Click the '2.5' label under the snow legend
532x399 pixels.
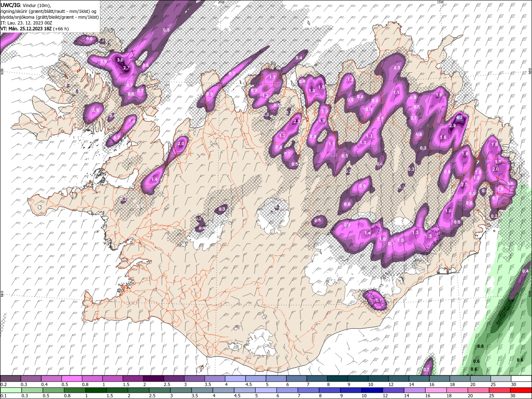[167, 384]
